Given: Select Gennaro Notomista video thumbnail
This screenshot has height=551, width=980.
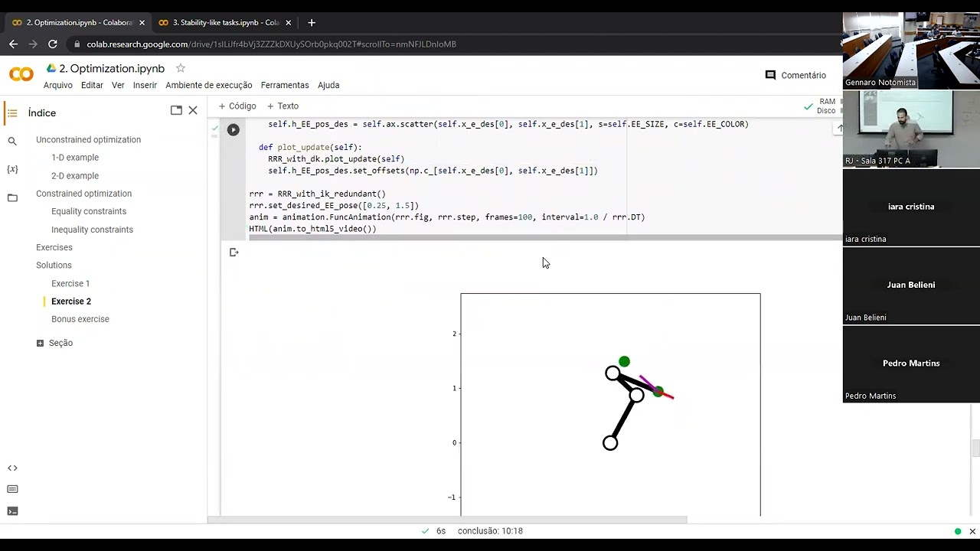Looking at the screenshot, I should 911,51.
